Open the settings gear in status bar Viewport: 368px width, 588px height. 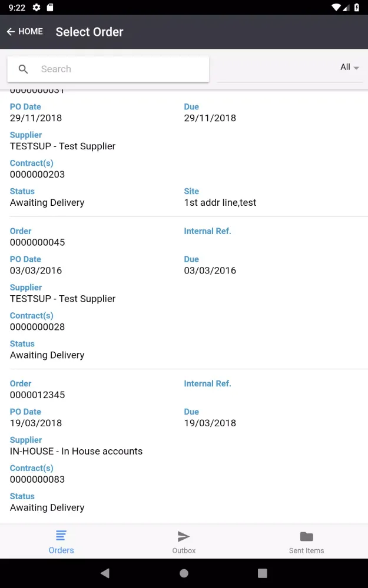point(37,7)
